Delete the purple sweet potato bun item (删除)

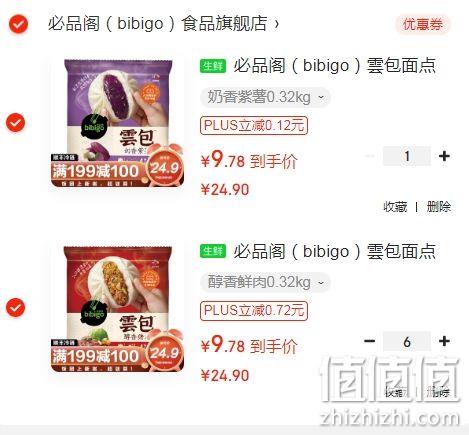[439, 207]
